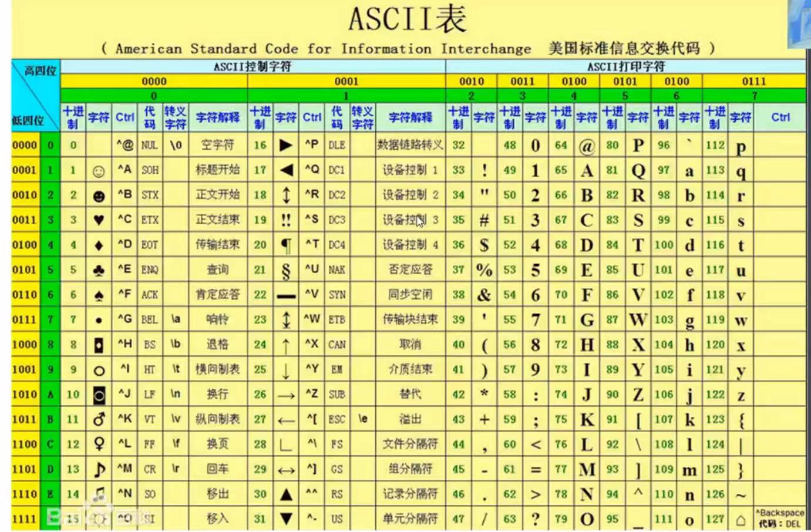Select the "ASCII打印字符" section header
This screenshot has height=532, width=811.
626,67
